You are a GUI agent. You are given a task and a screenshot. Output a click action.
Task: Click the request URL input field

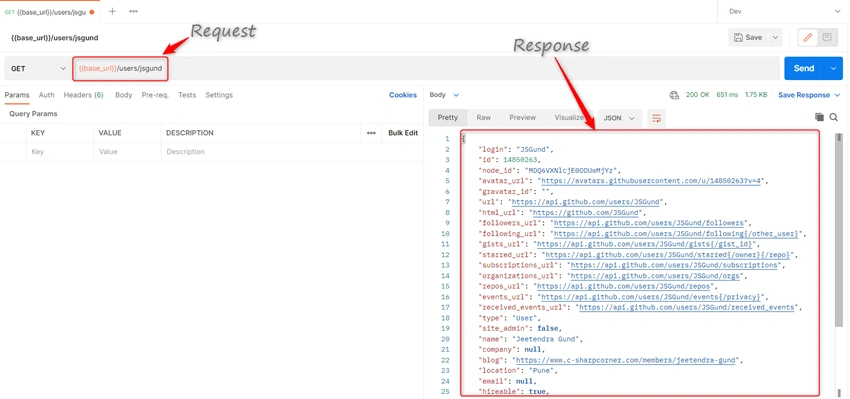426,69
